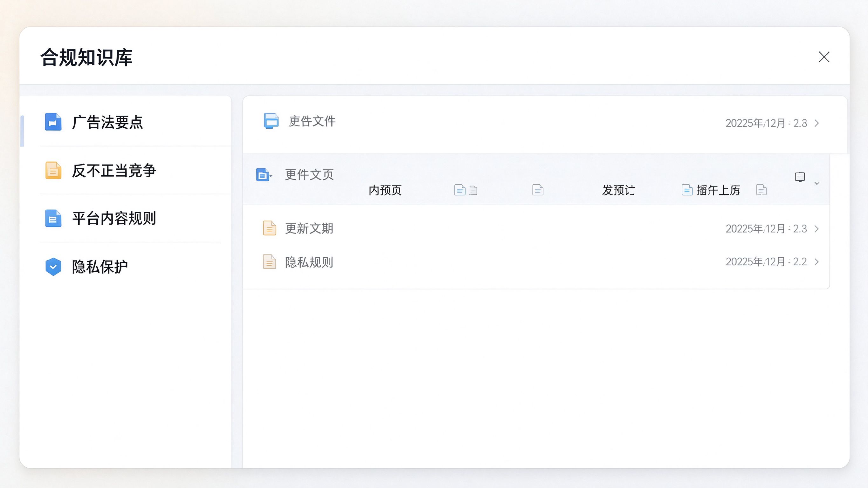Click the 内预页 label

pyautogui.click(x=385, y=190)
